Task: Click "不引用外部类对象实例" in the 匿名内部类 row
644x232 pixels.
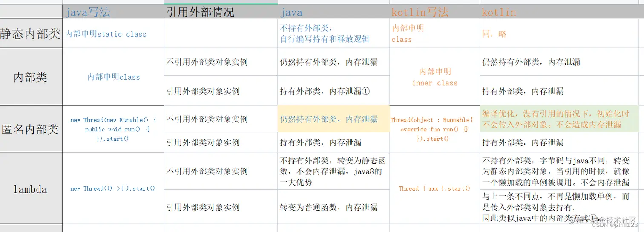Action: pyautogui.click(x=221, y=119)
